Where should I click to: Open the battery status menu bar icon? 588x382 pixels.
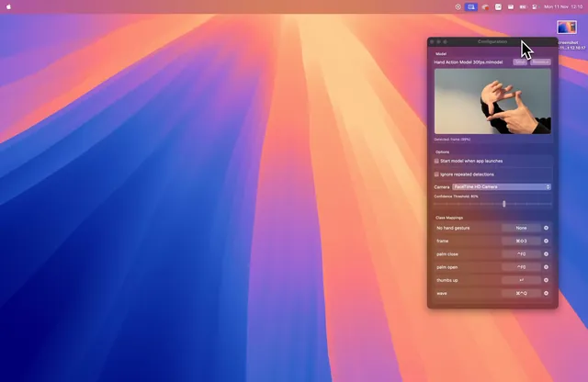pos(523,6)
